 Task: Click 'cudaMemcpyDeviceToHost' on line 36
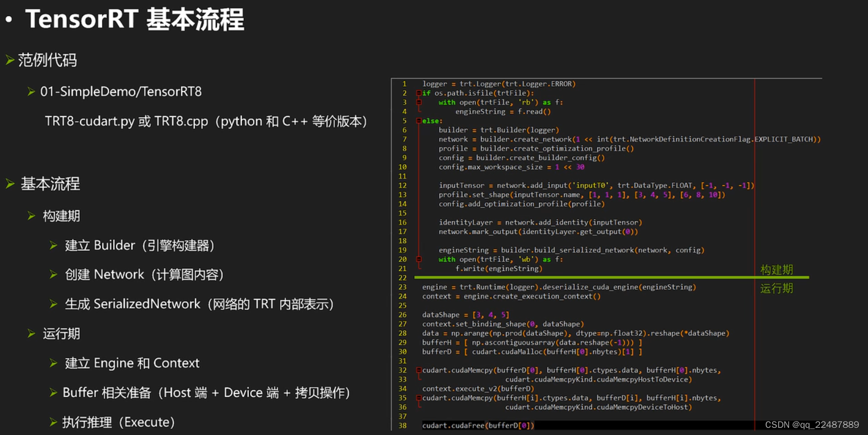pos(642,407)
